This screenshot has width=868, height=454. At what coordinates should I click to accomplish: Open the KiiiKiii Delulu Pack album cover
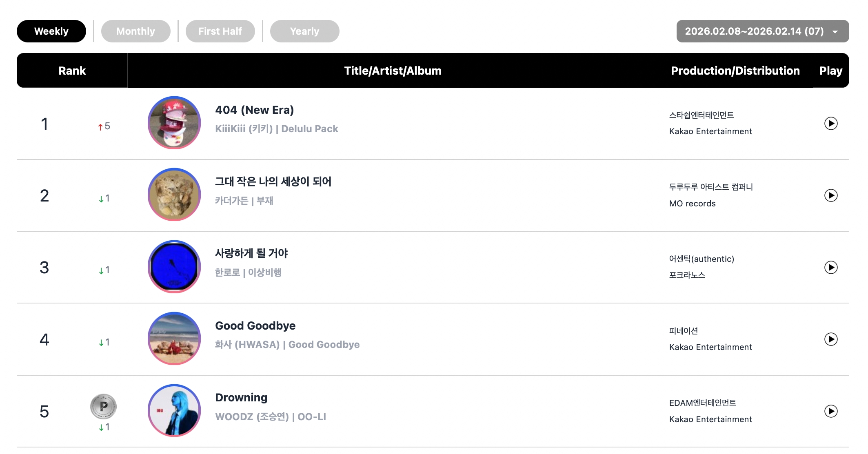pyautogui.click(x=174, y=123)
